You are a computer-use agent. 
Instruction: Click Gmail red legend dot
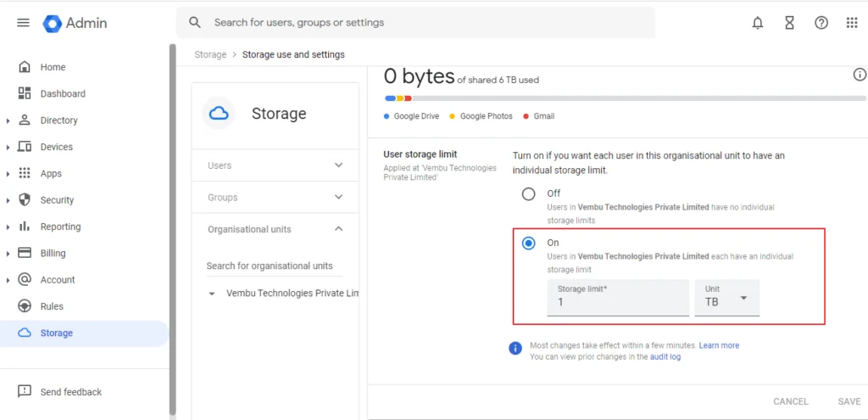[526, 116]
